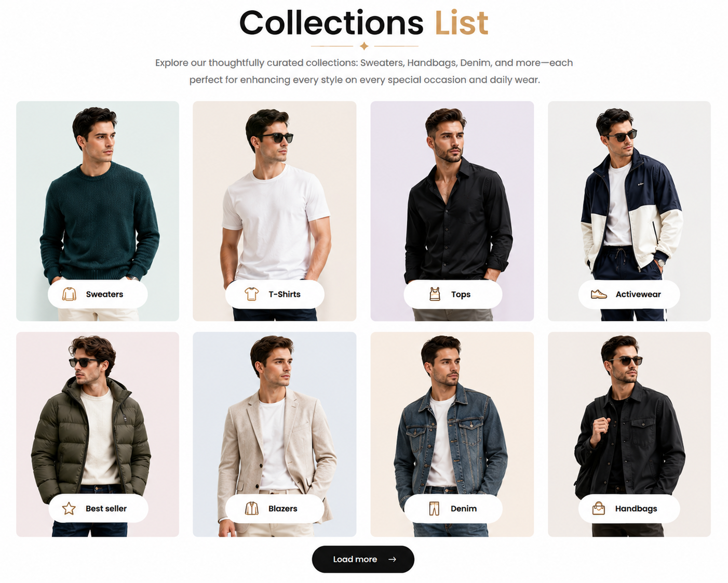Screen dimensions: 728x583
Task: Click the star icon beside Best seller
Action: [x=69, y=509]
